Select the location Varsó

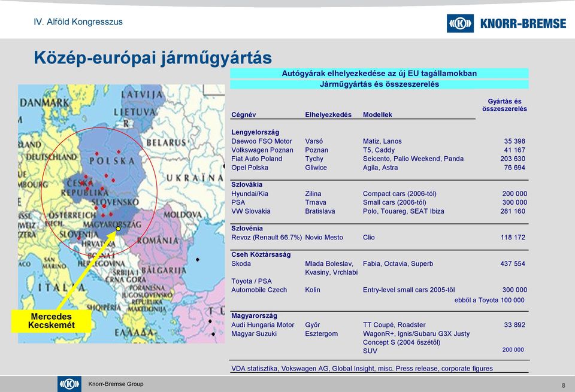click(x=314, y=141)
